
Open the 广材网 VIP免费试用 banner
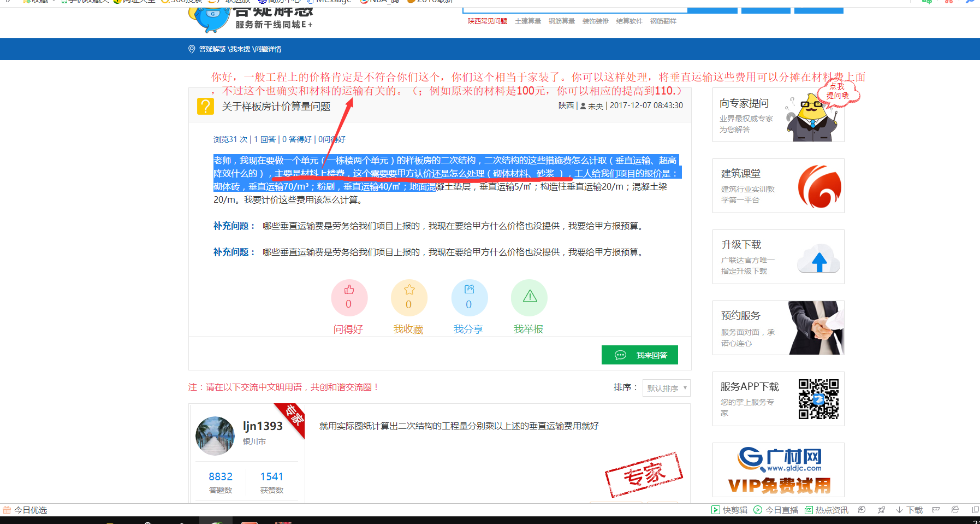[779, 470]
